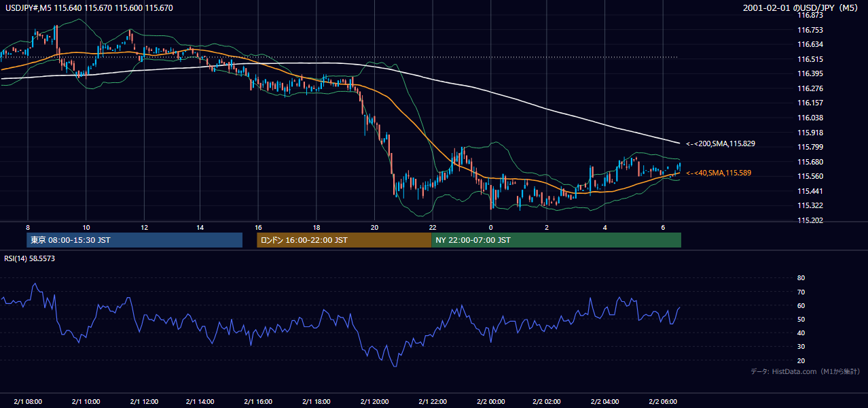
Task: Click hour label 12 under the price chart
Action: [143, 227]
